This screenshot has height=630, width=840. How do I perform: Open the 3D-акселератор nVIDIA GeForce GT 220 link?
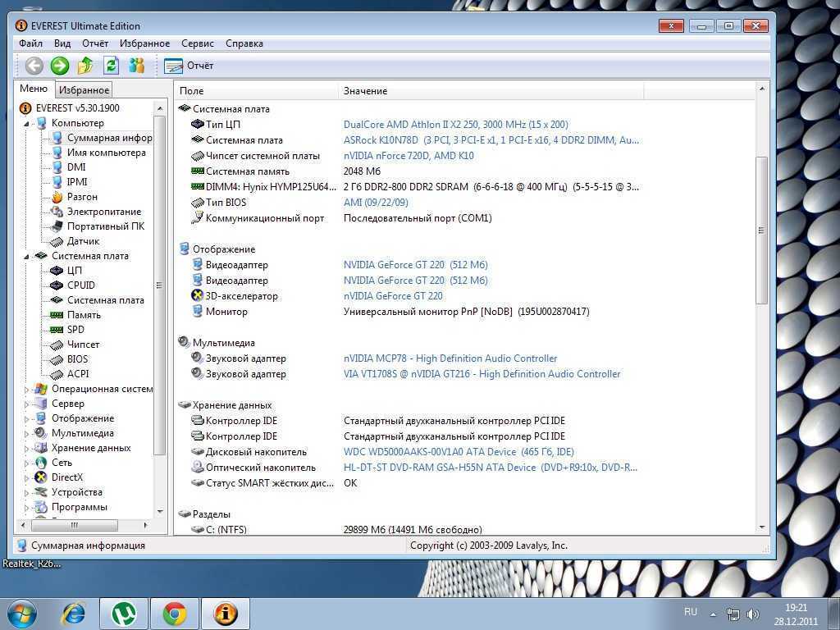[393, 296]
